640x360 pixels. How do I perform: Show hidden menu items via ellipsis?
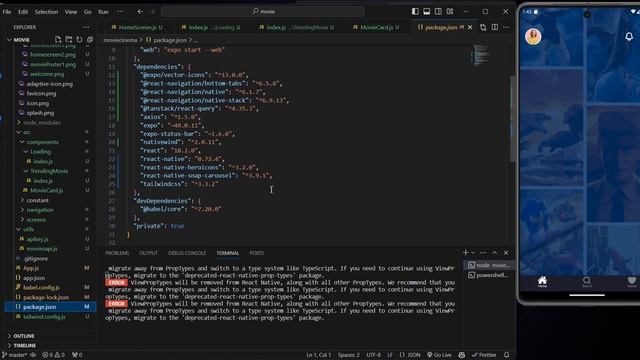click(x=120, y=12)
